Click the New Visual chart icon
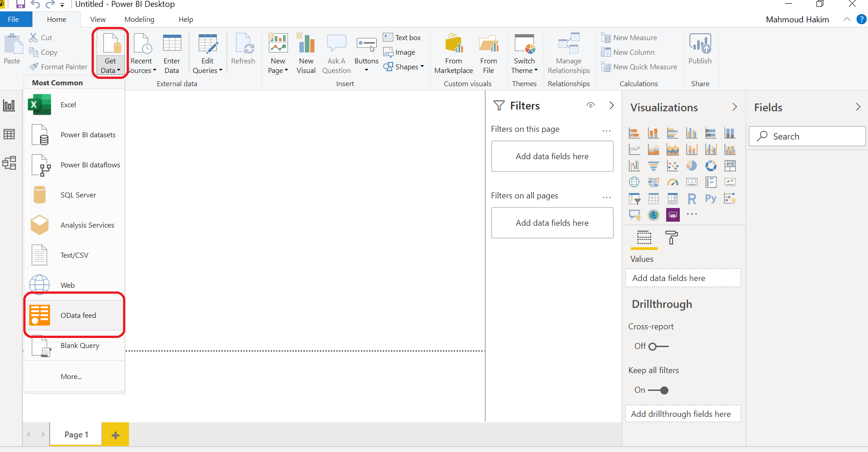 click(x=306, y=43)
